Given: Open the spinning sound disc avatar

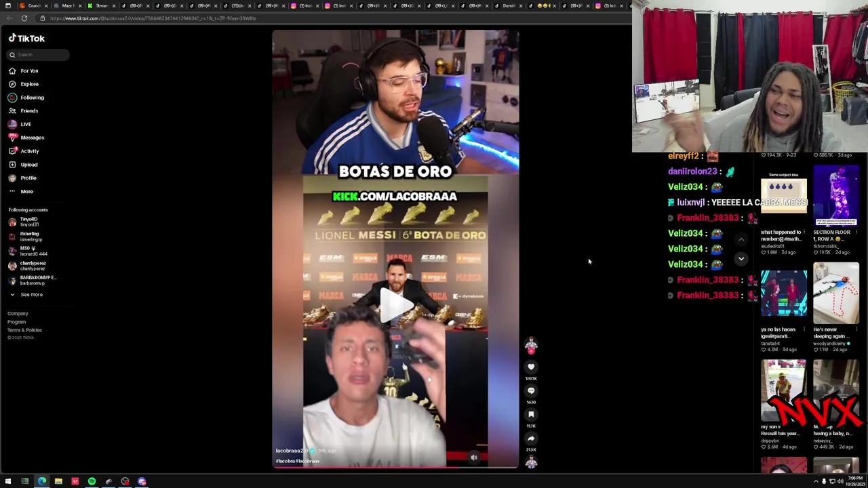Looking at the screenshot, I should click(531, 462).
